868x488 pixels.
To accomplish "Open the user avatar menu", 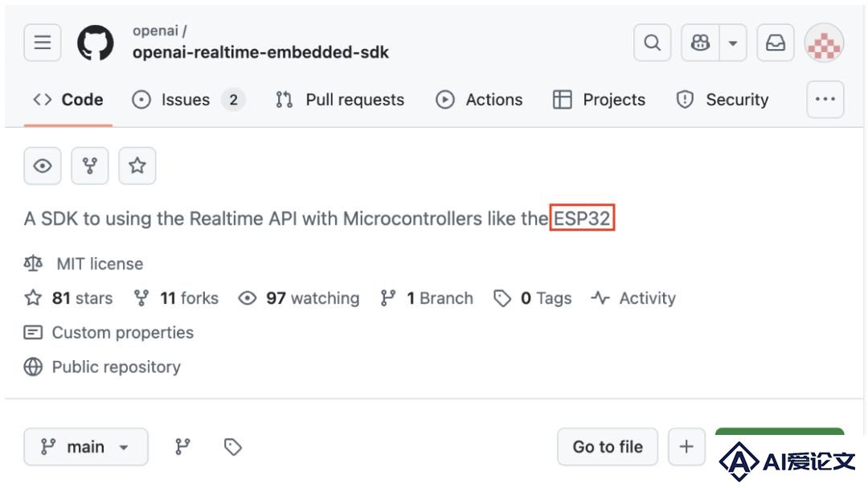I will [824, 43].
